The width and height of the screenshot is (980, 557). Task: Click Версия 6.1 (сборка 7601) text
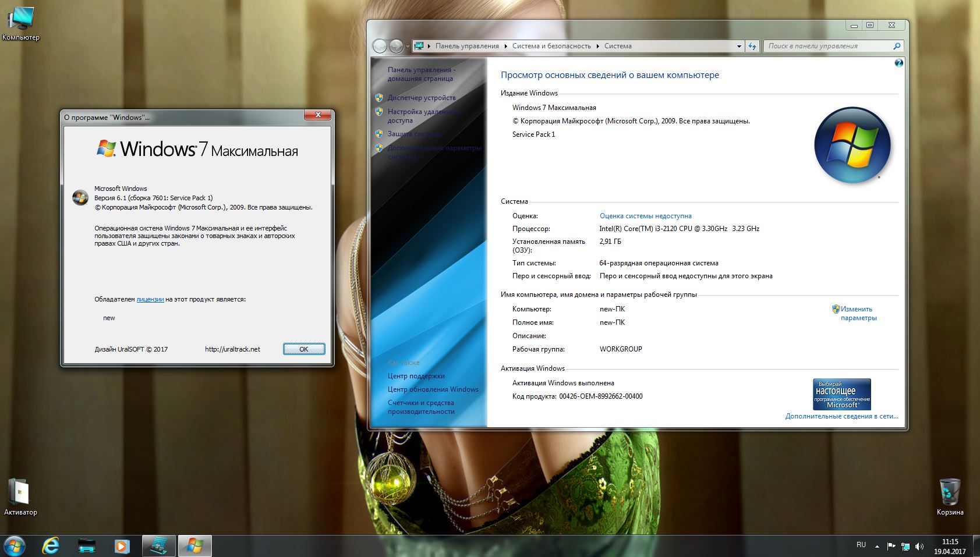coord(154,198)
